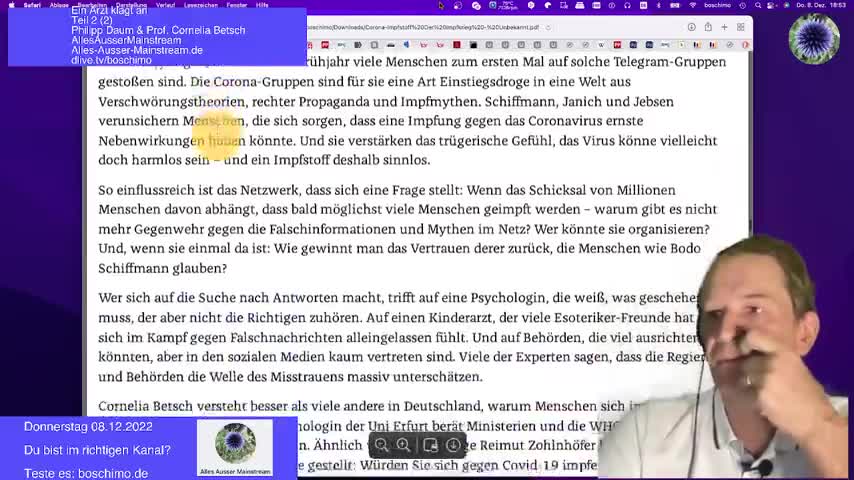Open the Safari menu

tap(32, 5)
